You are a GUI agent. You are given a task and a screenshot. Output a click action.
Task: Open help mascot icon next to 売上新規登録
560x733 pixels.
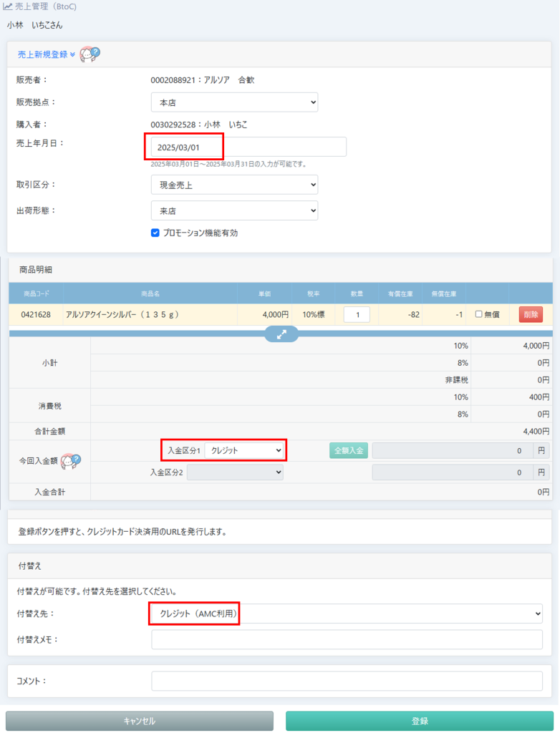coord(90,54)
